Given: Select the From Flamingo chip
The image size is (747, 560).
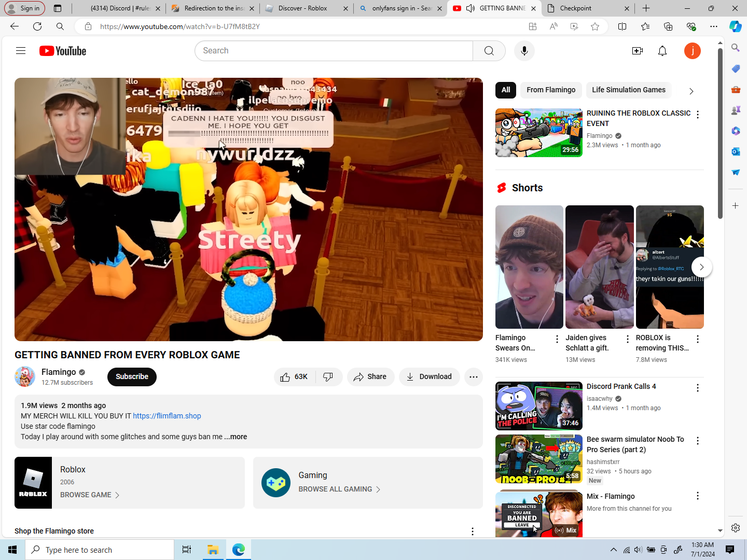Looking at the screenshot, I should tap(551, 90).
